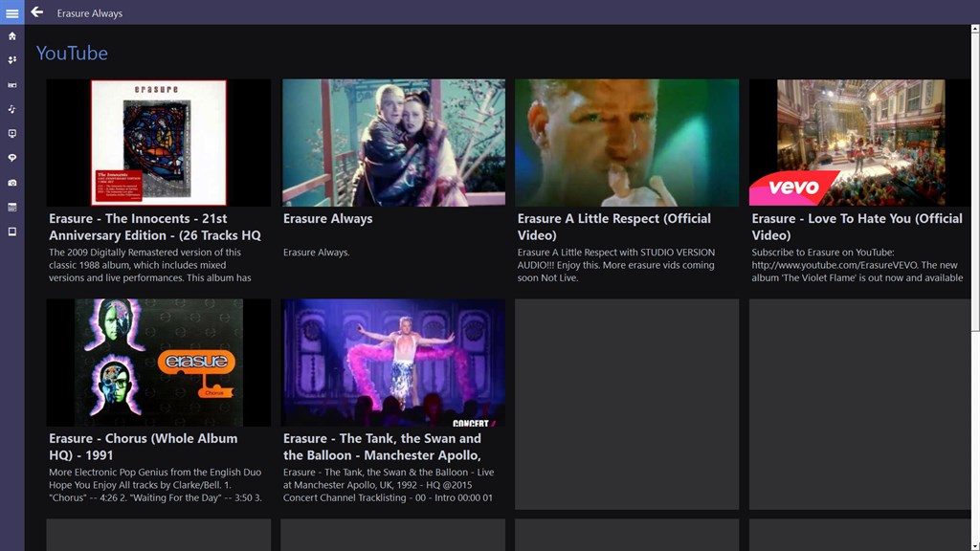Image resolution: width=980 pixels, height=551 pixels.
Task: Open 'Erasure - Love To Hate You' title
Action: pyautogui.click(x=857, y=227)
